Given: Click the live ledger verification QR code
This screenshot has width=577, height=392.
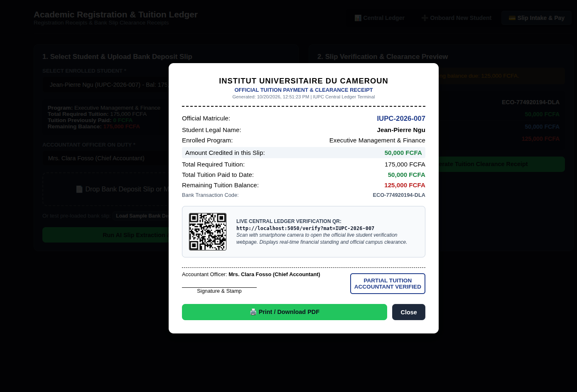Looking at the screenshot, I should (208, 232).
